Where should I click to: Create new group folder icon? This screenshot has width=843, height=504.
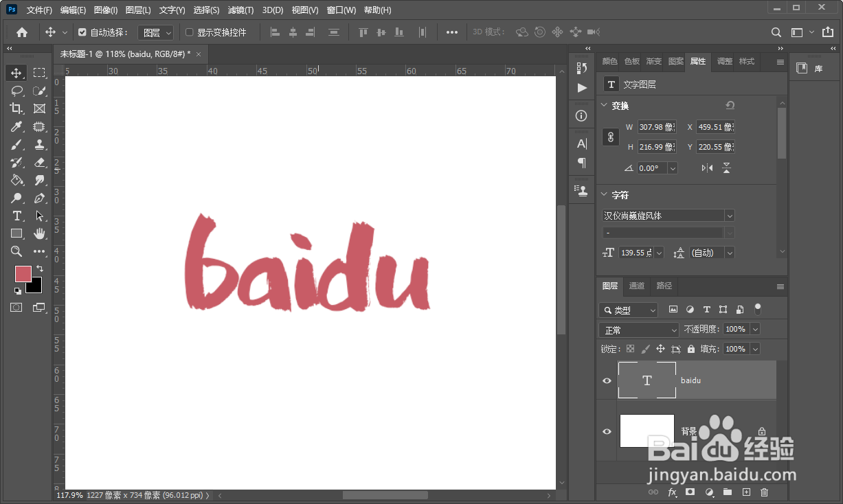[728, 492]
